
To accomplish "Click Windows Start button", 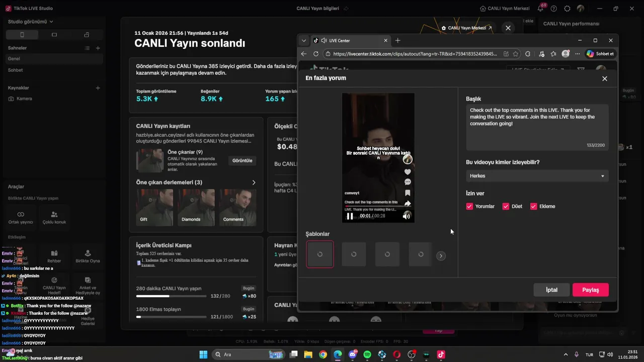I will (x=203, y=354).
